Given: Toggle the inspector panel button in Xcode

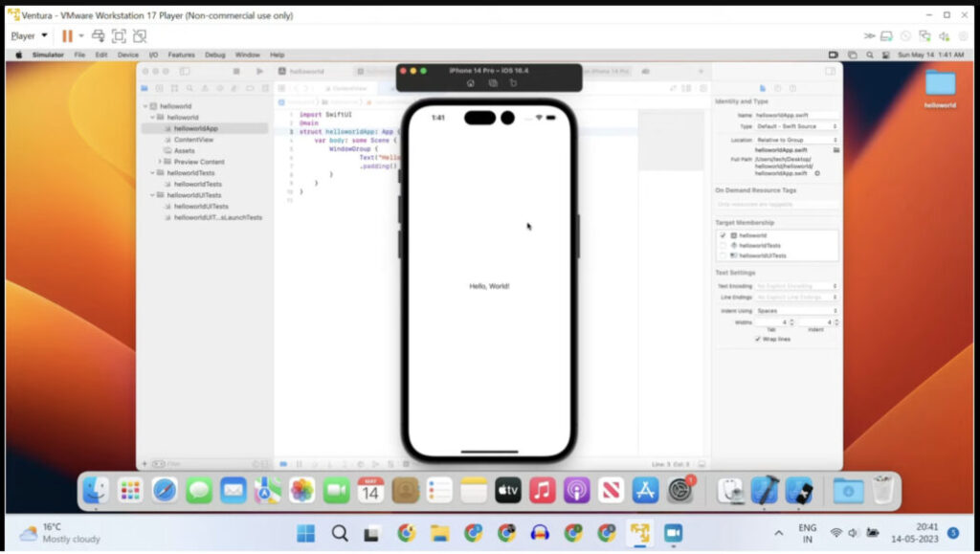Looking at the screenshot, I should [x=830, y=72].
